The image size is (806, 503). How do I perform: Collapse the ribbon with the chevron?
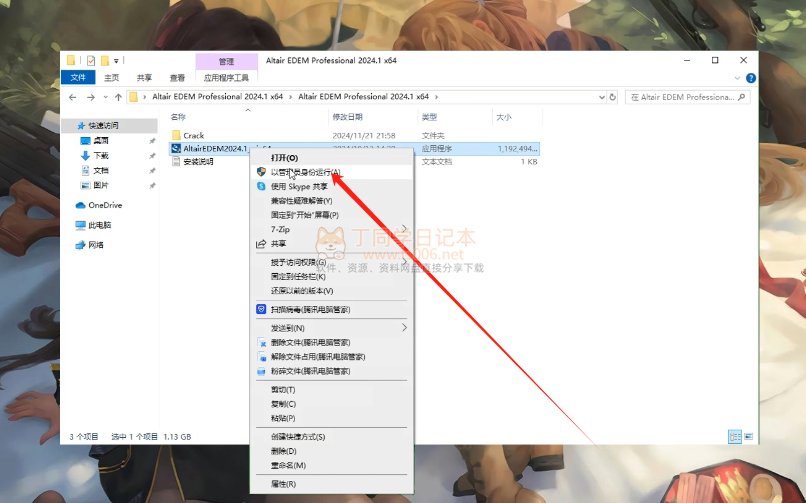tap(737, 78)
